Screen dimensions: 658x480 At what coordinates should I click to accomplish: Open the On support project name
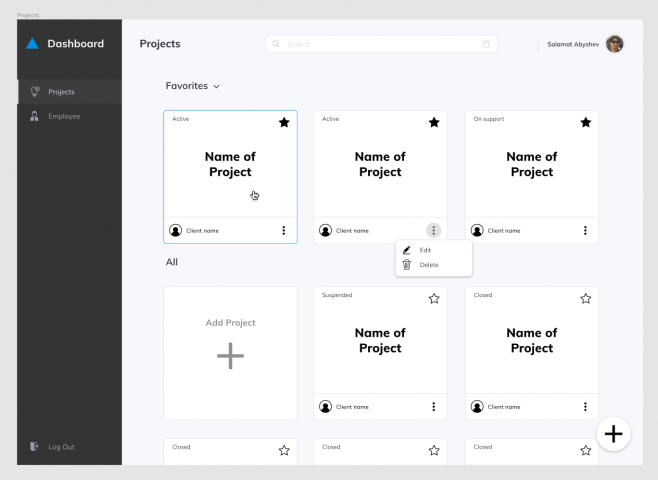coord(532,164)
